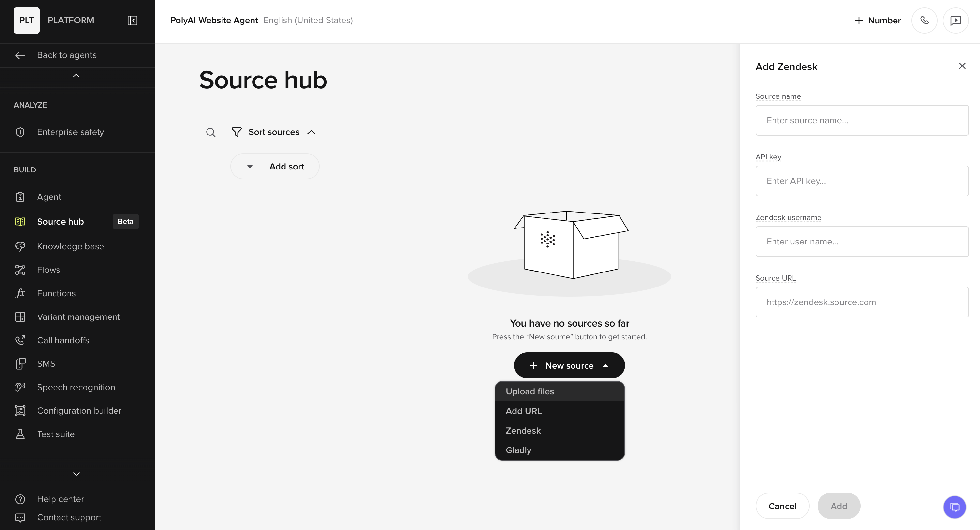980x530 pixels.
Task: Open the chat widget bubble
Action: 955,507
